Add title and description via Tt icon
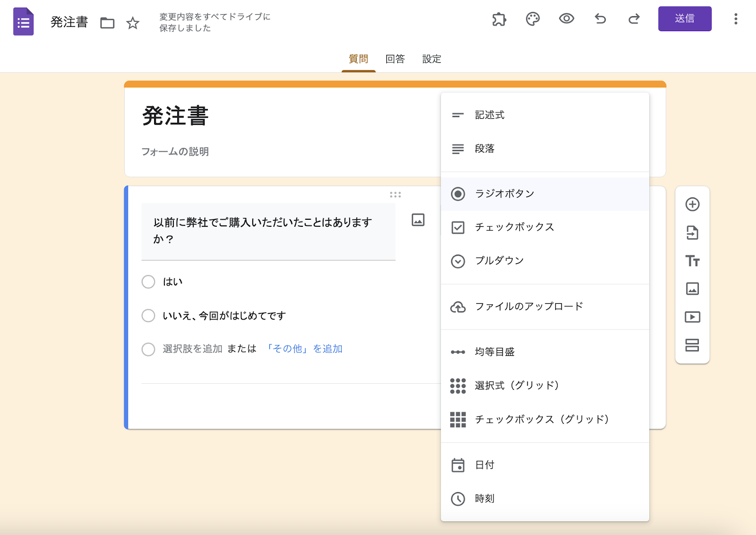 692,261
